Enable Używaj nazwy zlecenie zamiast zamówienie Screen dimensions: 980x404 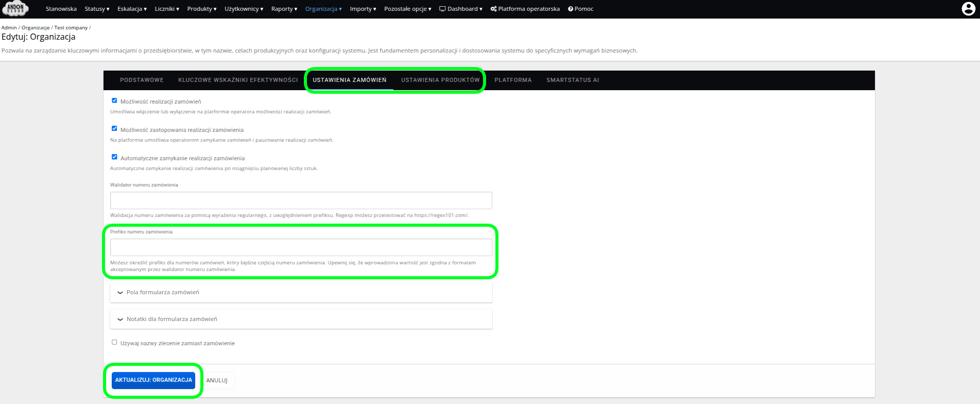coord(114,342)
